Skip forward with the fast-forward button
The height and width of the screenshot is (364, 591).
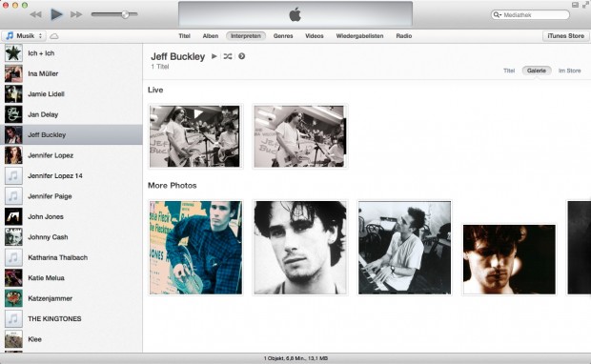[x=76, y=14]
